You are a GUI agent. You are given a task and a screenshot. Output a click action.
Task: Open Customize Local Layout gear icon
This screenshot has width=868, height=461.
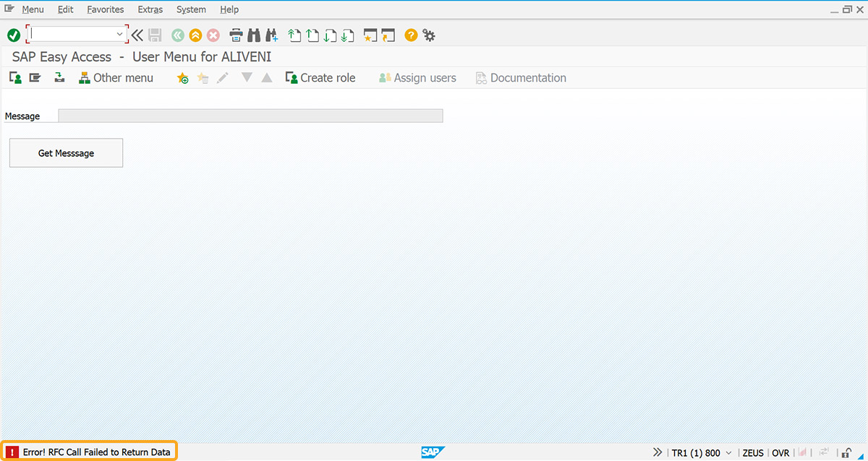[429, 35]
